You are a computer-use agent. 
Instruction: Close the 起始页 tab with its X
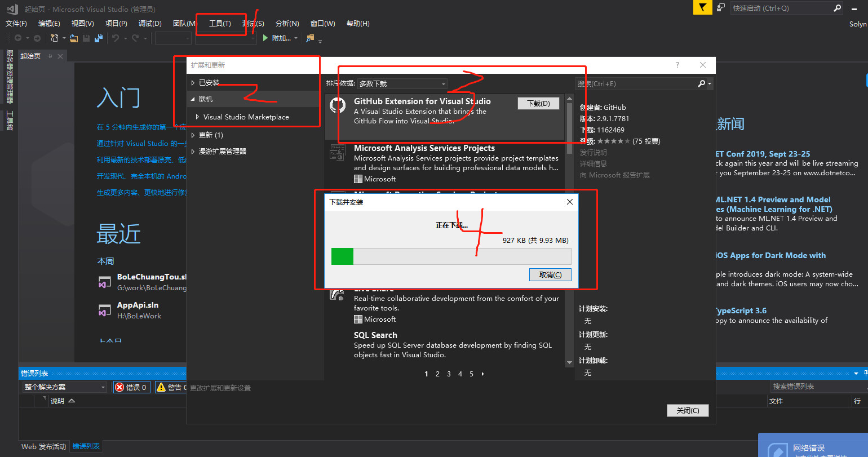(x=60, y=56)
